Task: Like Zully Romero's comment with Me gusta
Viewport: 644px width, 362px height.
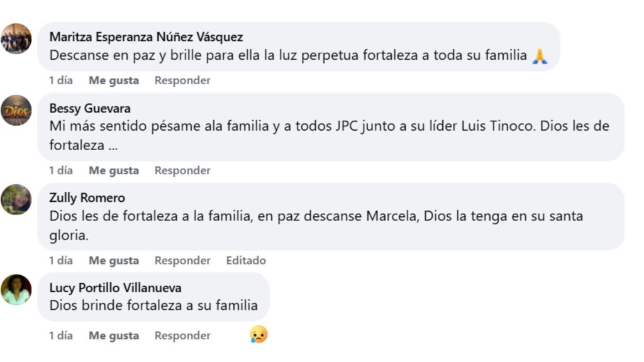Action: [114, 260]
